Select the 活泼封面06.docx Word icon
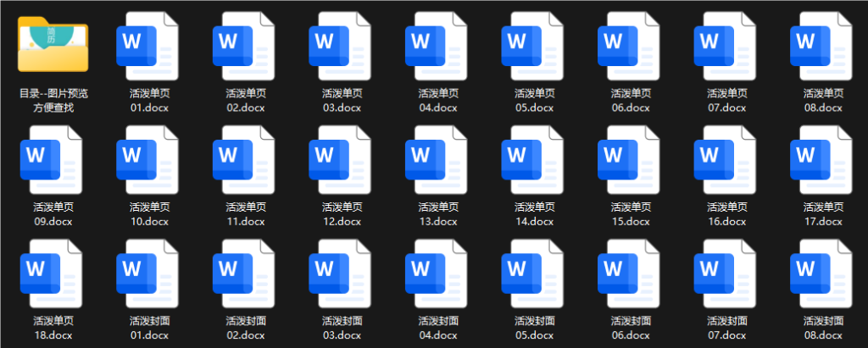Viewport: 868px width, 348px height. pos(629,273)
